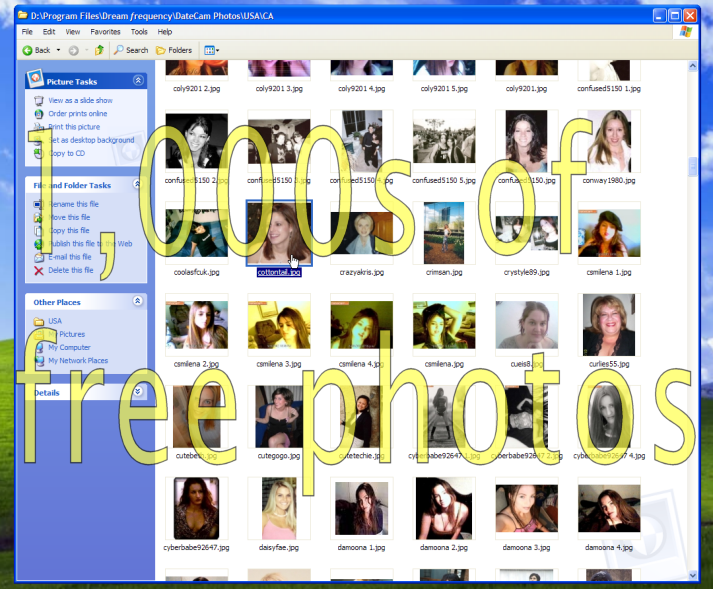Click the USA folder icon
The width and height of the screenshot is (713, 589).
click(39, 322)
